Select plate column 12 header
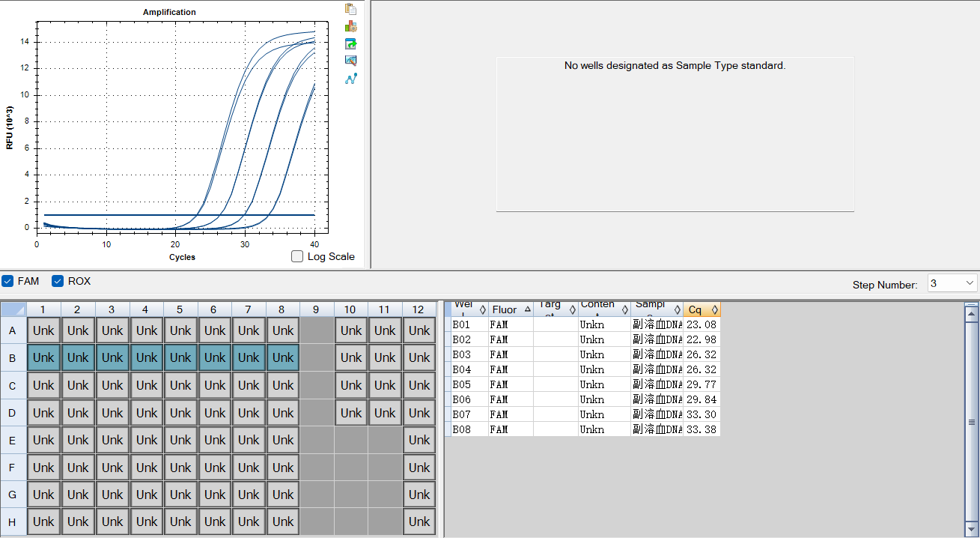980x538 pixels. pyautogui.click(x=419, y=309)
